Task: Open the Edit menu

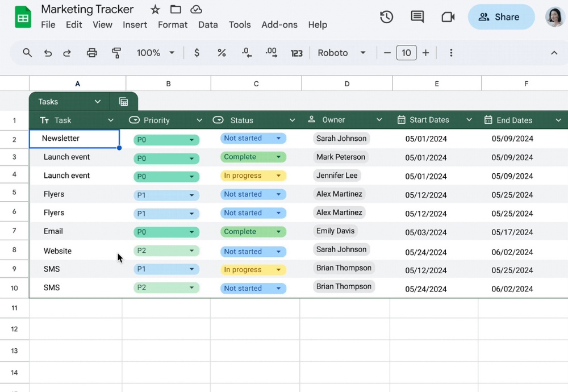Action: click(74, 24)
